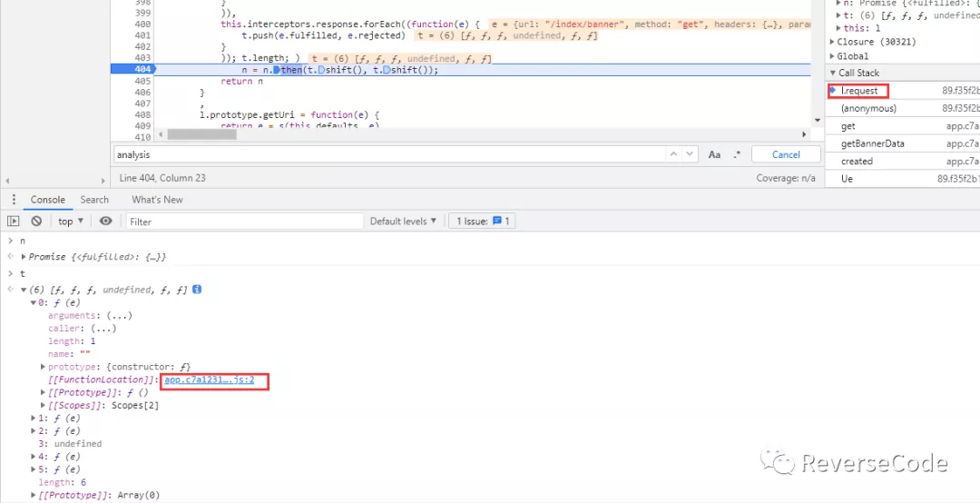
Task: Open the Default levels dropdown
Action: (403, 221)
